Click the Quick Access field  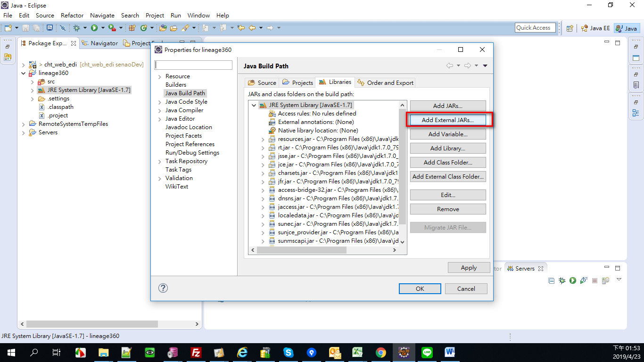pyautogui.click(x=535, y=28)
